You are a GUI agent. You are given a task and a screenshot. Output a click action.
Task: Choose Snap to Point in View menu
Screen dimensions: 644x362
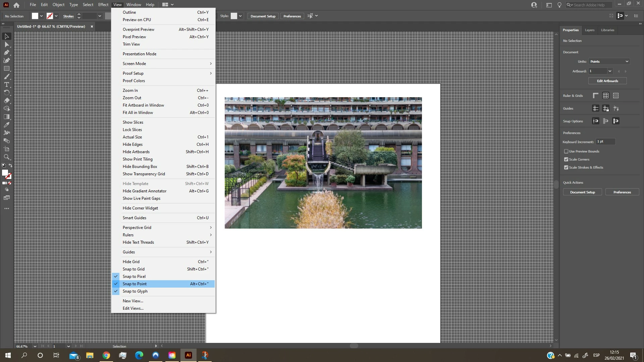pyautogui.click(x=135, y=284)
